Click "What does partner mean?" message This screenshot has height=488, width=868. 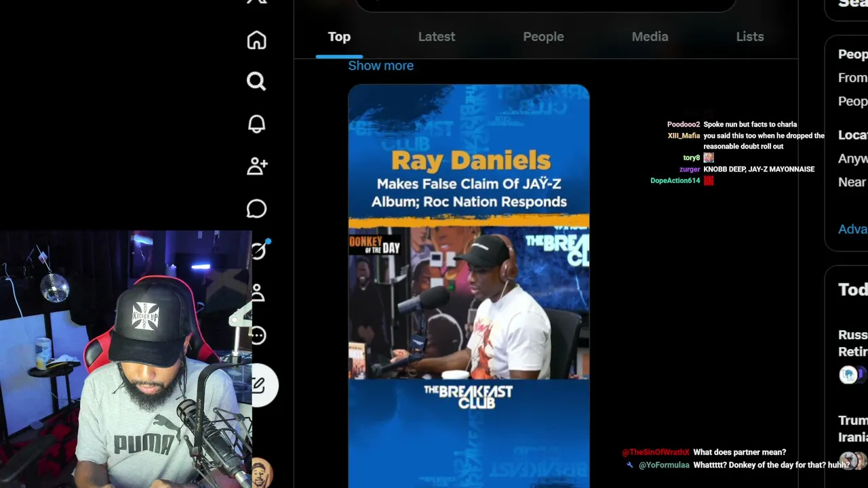click(x=740, y=452)
